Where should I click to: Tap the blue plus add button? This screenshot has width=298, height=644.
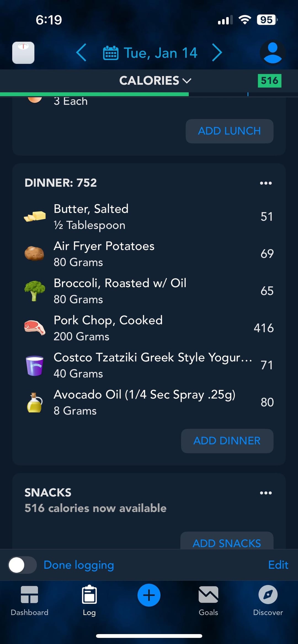click(x=149, y=595)
